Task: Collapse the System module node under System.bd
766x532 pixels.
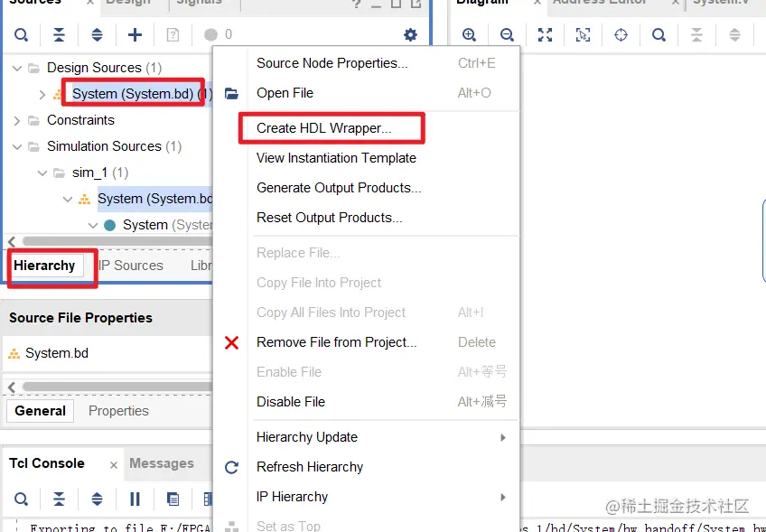Action: (93, 225)
